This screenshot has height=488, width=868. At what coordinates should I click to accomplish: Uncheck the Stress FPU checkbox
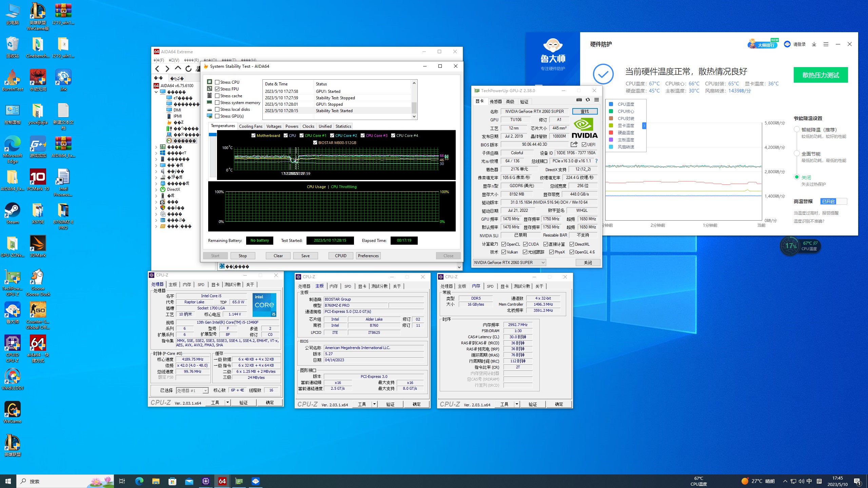pos(217,89)
